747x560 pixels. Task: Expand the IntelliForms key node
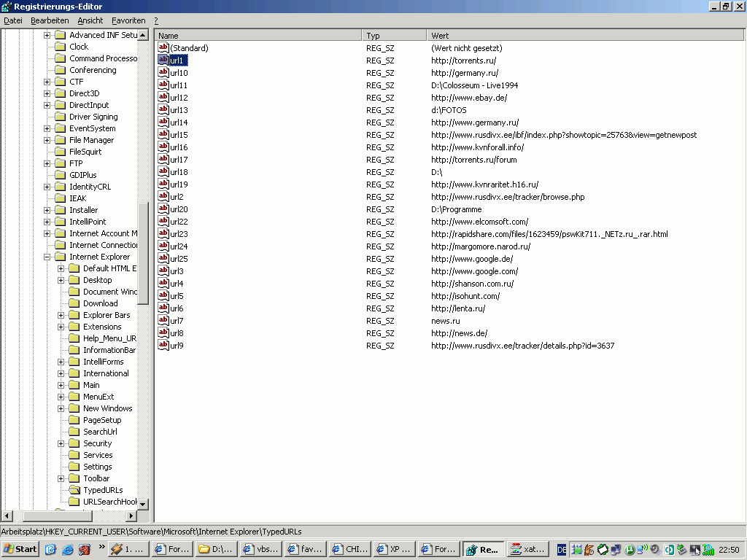61,362
